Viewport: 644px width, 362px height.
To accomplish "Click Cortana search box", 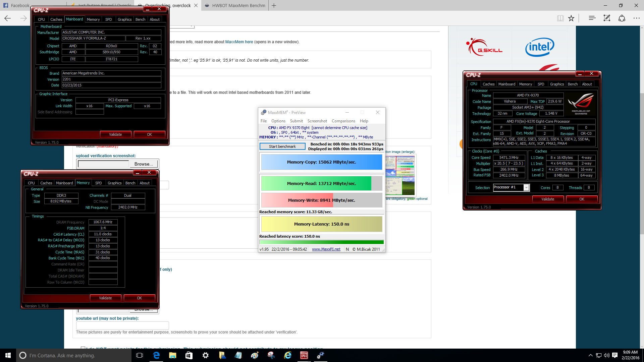I will pos(74,355).
